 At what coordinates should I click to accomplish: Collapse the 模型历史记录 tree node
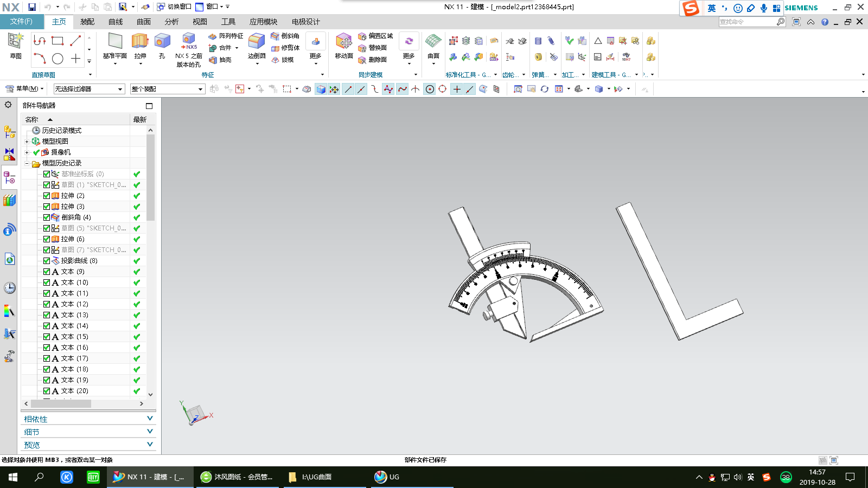27,163
